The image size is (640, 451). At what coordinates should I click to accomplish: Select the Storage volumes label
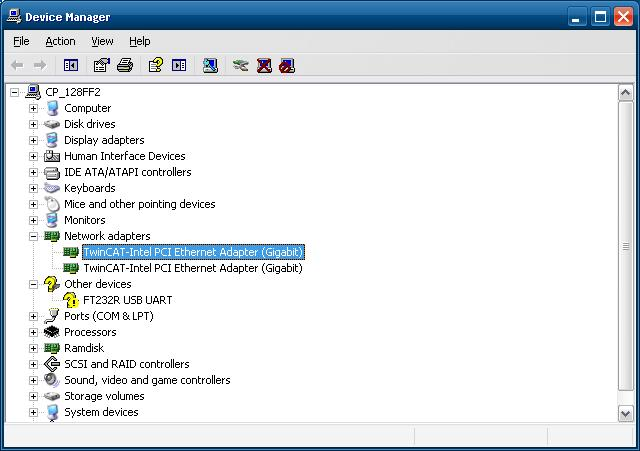(104, 396)
